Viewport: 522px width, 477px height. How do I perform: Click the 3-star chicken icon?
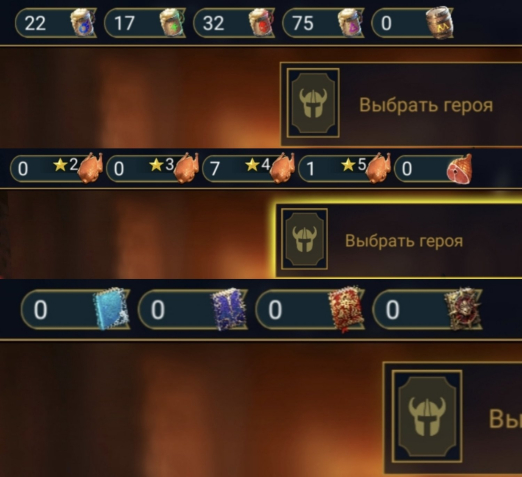(187, 168)
